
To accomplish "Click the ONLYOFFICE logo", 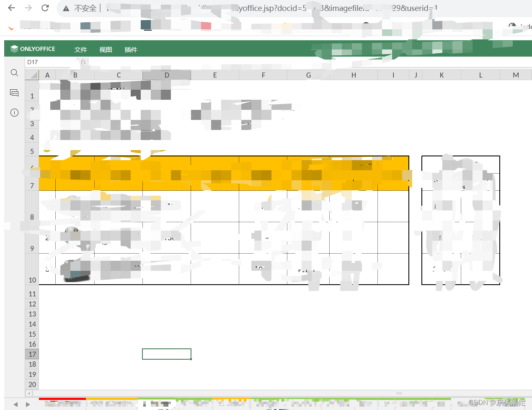I will tap(34, 49).
